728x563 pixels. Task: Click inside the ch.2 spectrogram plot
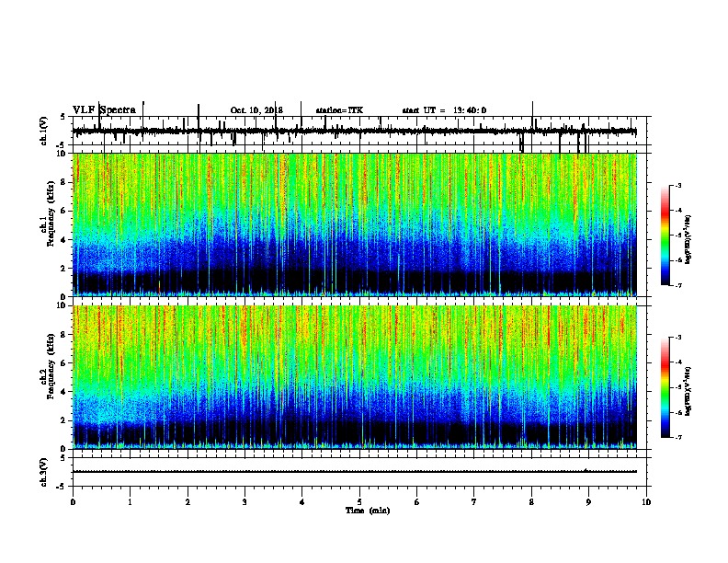(354, 377)
